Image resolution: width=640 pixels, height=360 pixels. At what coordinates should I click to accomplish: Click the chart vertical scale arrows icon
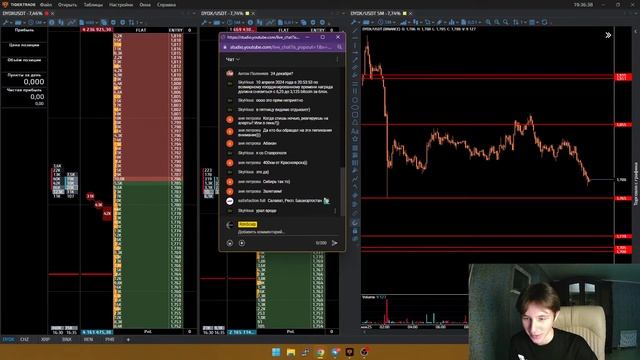pos(516,22)
